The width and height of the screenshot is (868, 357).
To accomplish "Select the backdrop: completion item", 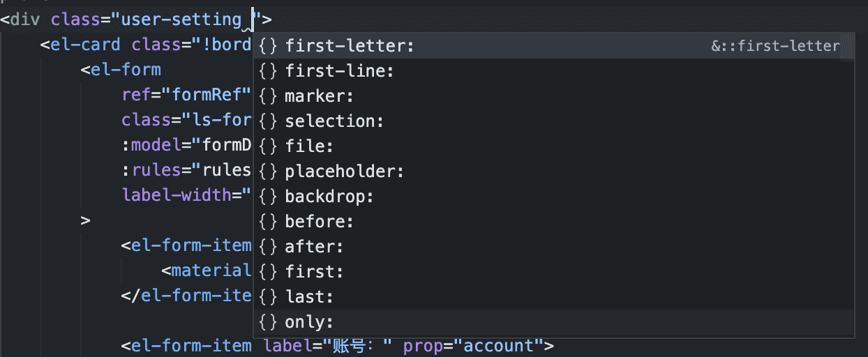I will pyautogui.click(x=554, y=197).
